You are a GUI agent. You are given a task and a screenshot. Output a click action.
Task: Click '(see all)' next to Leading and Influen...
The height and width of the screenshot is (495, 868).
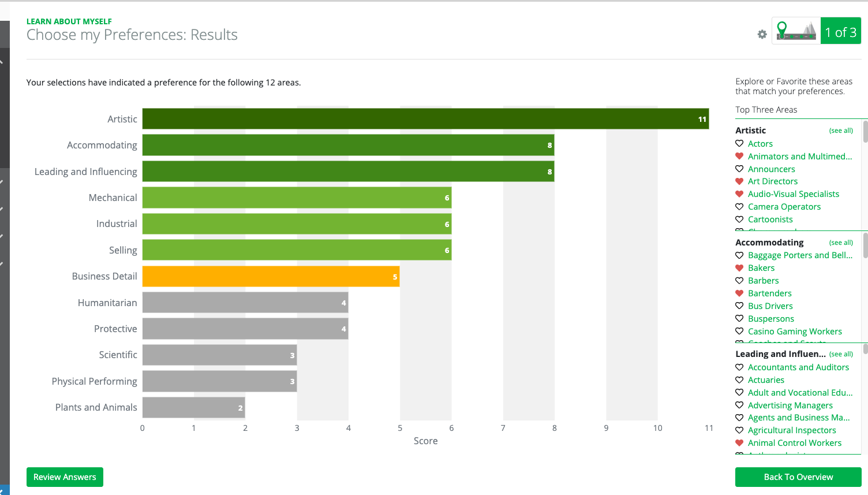click(841, 354)
